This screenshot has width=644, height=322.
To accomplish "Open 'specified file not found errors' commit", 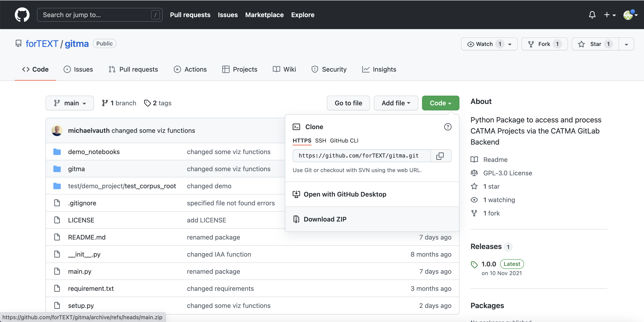I will [x=231, y=203].
